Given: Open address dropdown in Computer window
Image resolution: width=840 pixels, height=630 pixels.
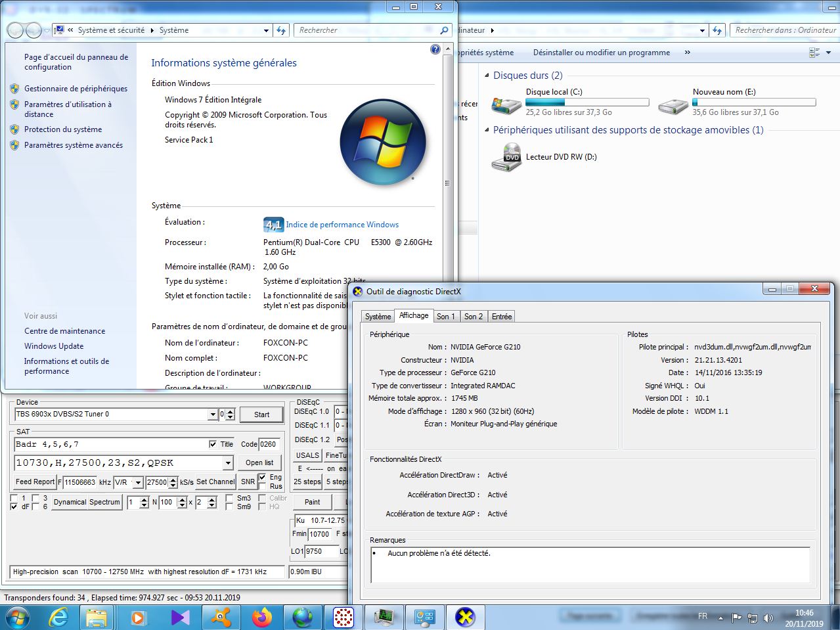Looking at the screenshot, I should [x=702, y=30].
